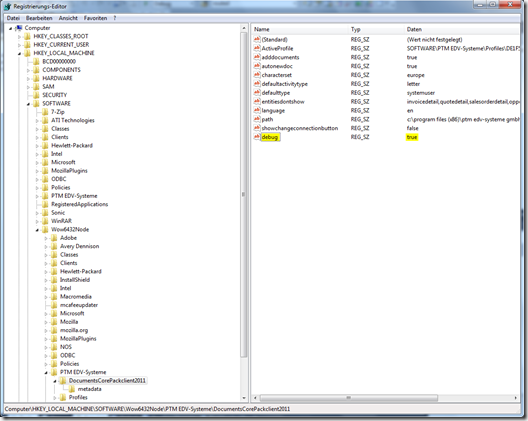This screenshot has height=421, width=528.
Task: Click the string icon of autonewdoc value
Action: pyautogui.click(x=257, y=66)
